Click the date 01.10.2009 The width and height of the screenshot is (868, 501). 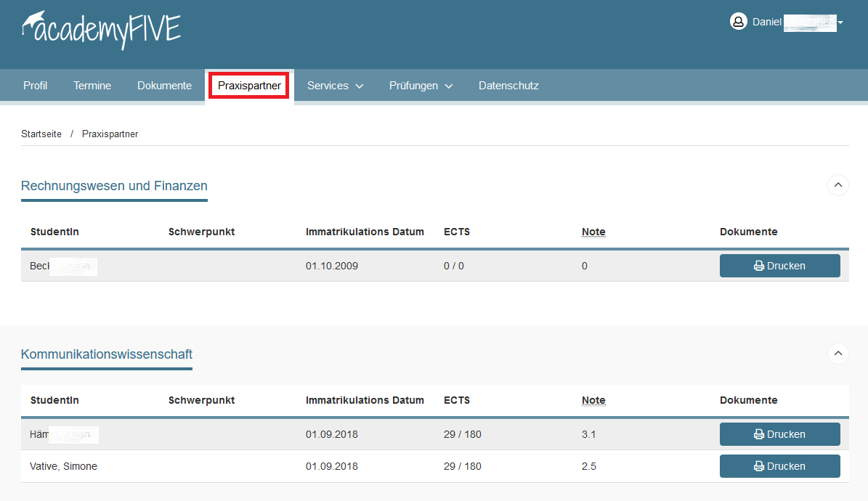pos(332,266)
